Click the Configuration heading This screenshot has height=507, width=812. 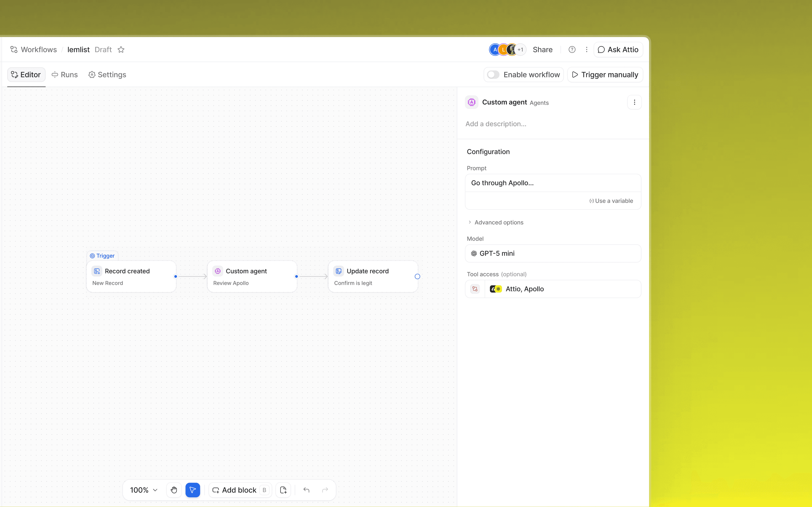(488, 151)
